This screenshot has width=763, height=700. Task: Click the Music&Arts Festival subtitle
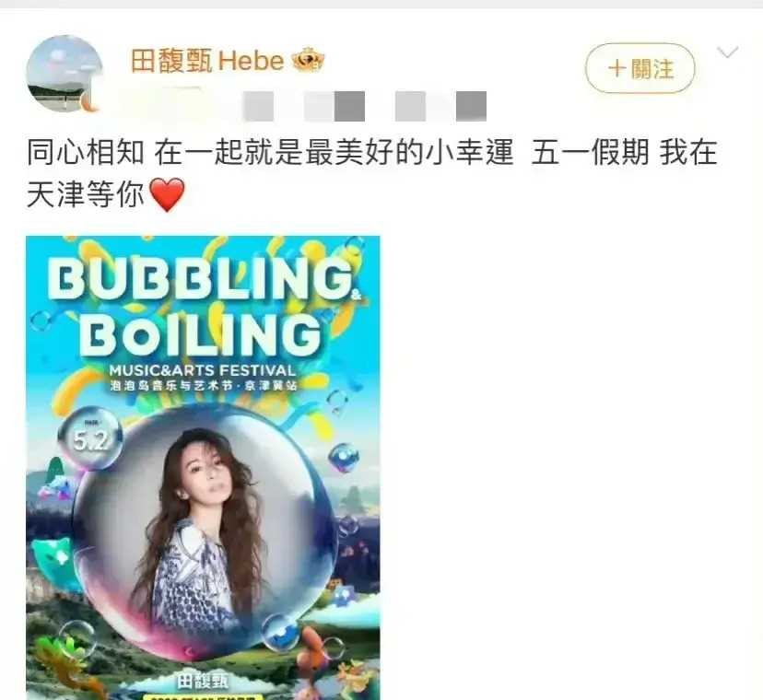click(203, 370)
